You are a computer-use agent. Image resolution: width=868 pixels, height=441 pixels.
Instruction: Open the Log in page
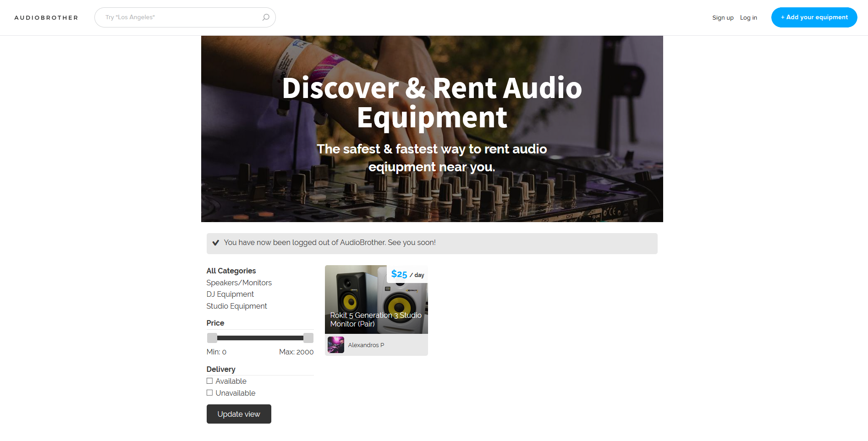748,17
